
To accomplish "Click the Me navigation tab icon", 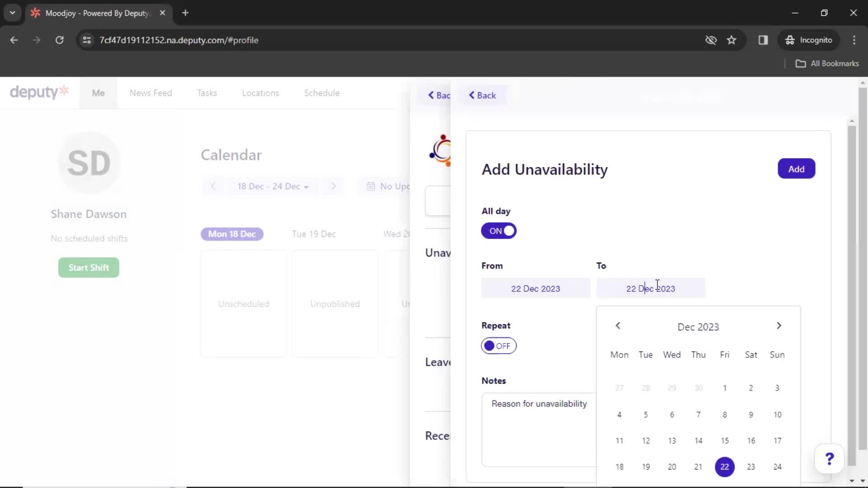I will pyautogui.click(x=97, y=93).
